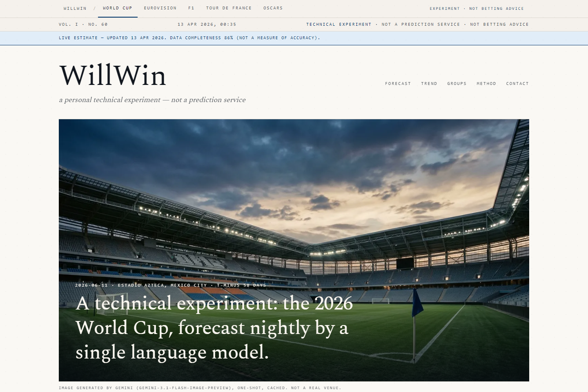Click the 13 APR 2026 timestamp
This screenshot has height=392, width=588.
(x=207, y=24)
